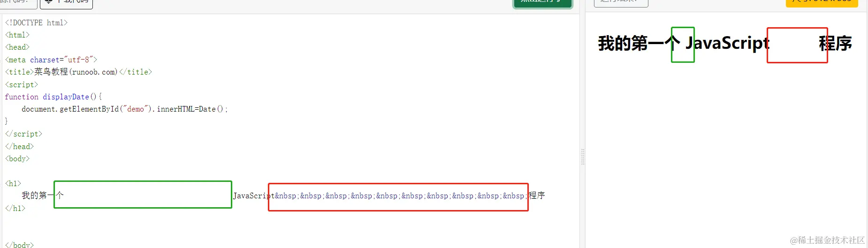Click the opening <body> tag line

click(x=17, y=159)
